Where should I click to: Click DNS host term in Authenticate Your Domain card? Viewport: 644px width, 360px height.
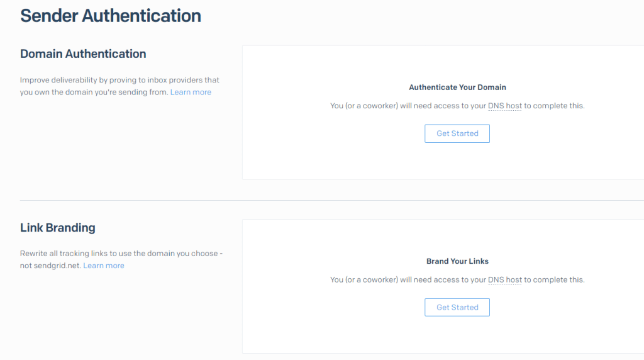504,106
